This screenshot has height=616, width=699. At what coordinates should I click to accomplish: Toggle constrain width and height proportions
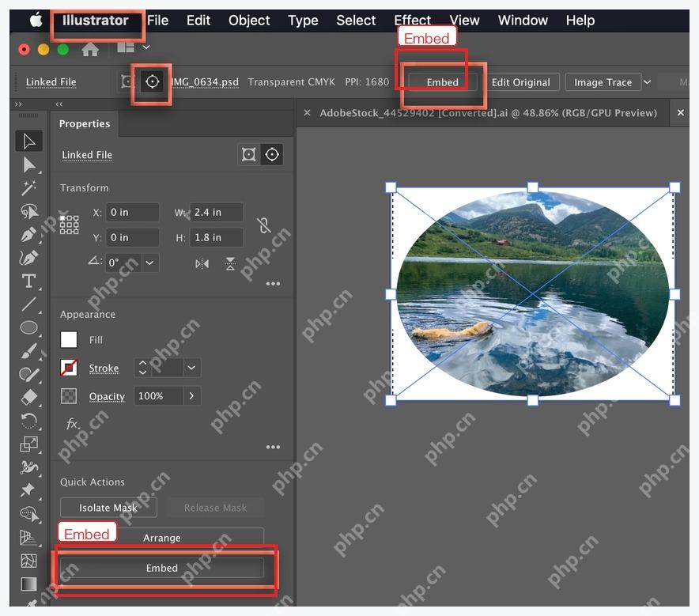(264, 225)
